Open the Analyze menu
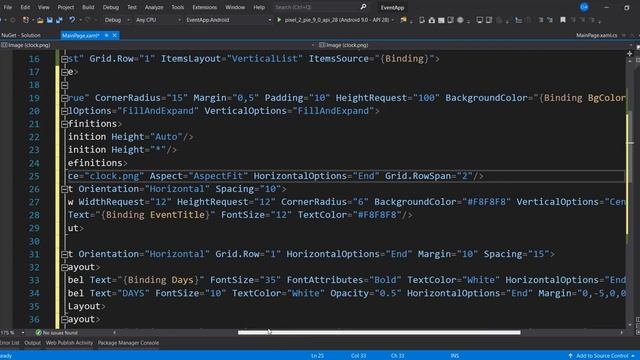640x360 pixels. pyautogui.click(x=154, y=7)
